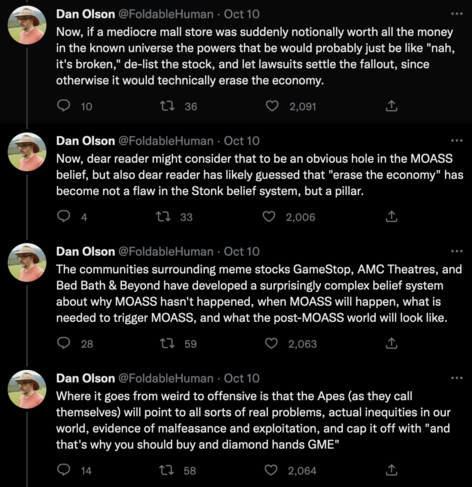Image resolution: width=472 pixels, height=487 pixels.
Task: Retweet the tweet with 33 retweets
Action: tap(164, 217)
